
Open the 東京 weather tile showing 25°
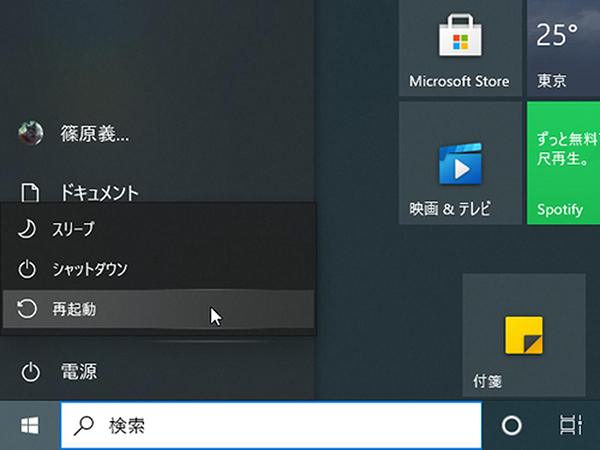tap(563, 48)
